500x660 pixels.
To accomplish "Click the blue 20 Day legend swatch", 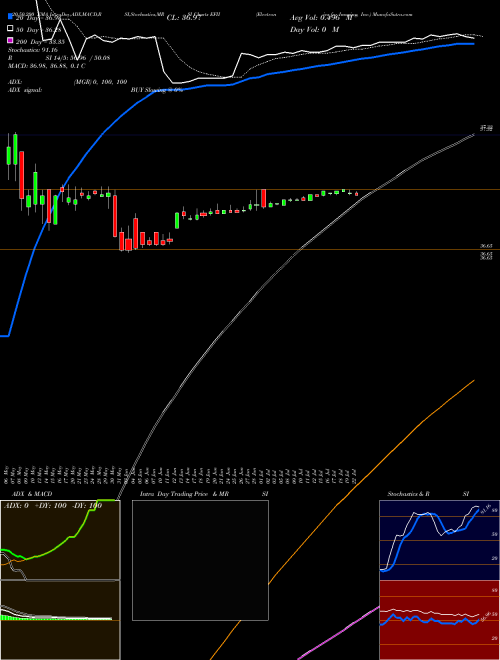I will (x=11, y=17).
